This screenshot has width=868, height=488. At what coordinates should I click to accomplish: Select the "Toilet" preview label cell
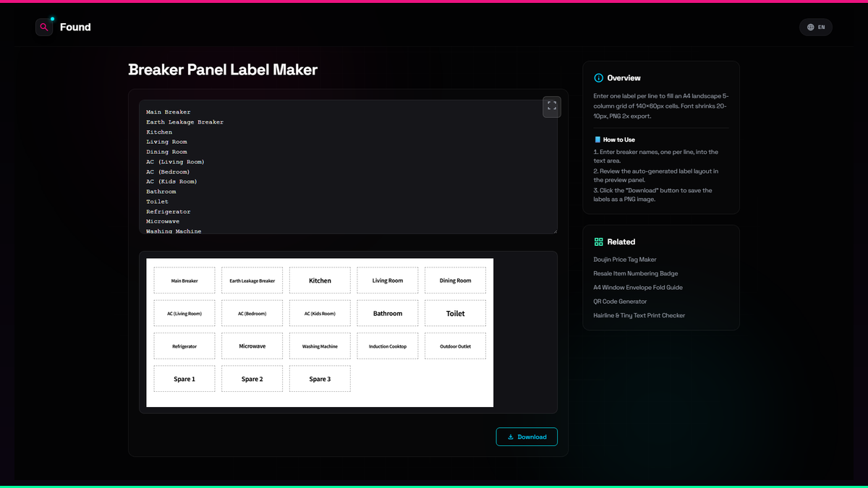tap(455, 314)
